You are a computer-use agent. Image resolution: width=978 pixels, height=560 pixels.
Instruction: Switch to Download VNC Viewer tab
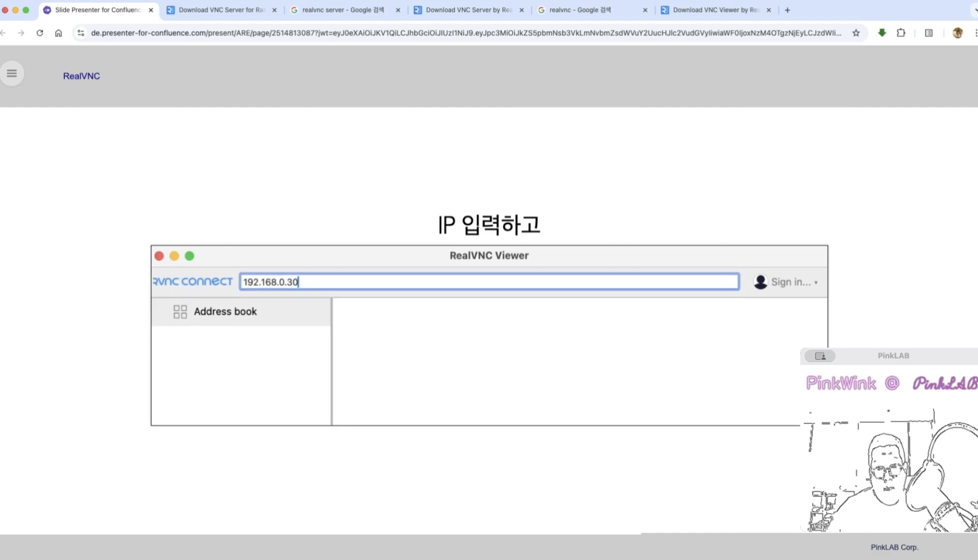(715, 10)
